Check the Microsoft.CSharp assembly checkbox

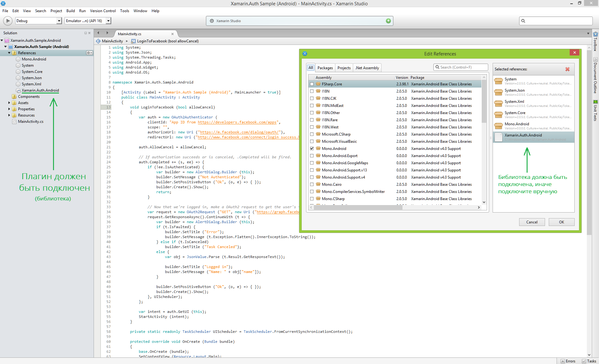tap(312, 134)
